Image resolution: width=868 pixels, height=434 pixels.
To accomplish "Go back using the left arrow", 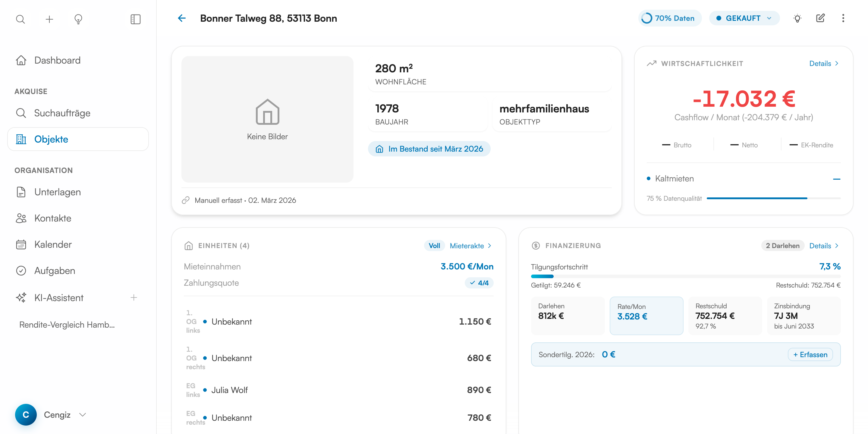I will (182, 18).
